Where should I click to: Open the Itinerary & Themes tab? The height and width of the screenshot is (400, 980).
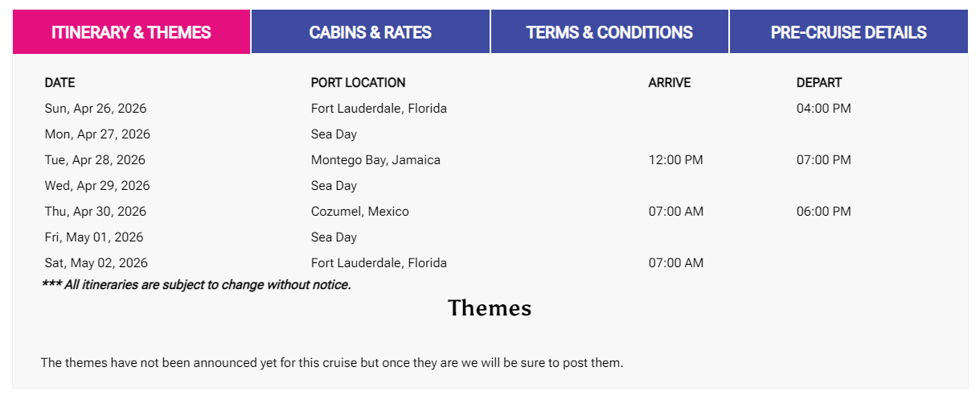click(x=131, y=32)
